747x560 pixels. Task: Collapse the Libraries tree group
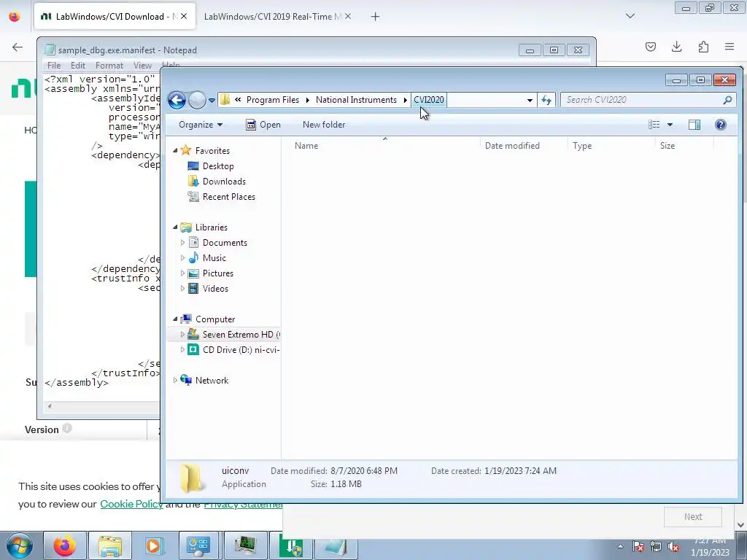(x=175, y=227)
